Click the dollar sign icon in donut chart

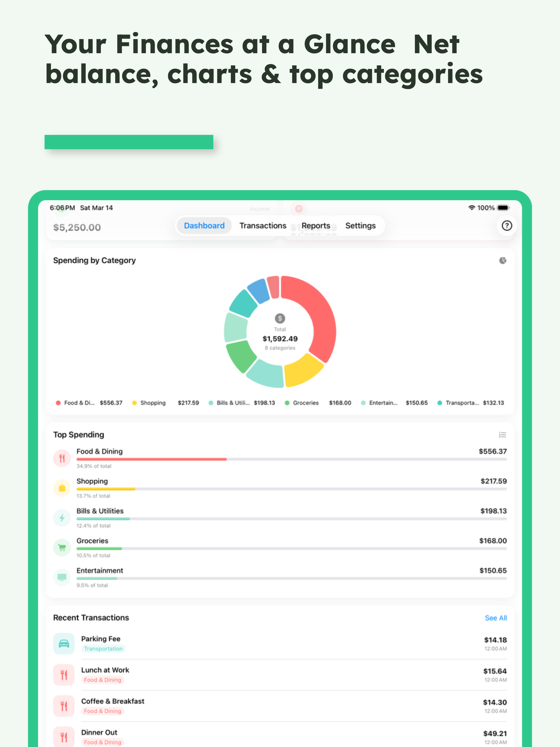point(280,318)
